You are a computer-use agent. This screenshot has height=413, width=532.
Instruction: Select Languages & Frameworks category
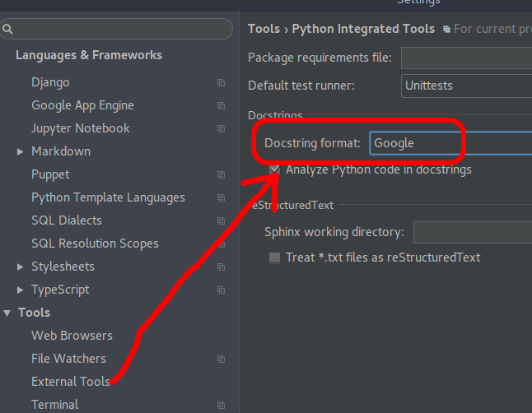[89, 55]
